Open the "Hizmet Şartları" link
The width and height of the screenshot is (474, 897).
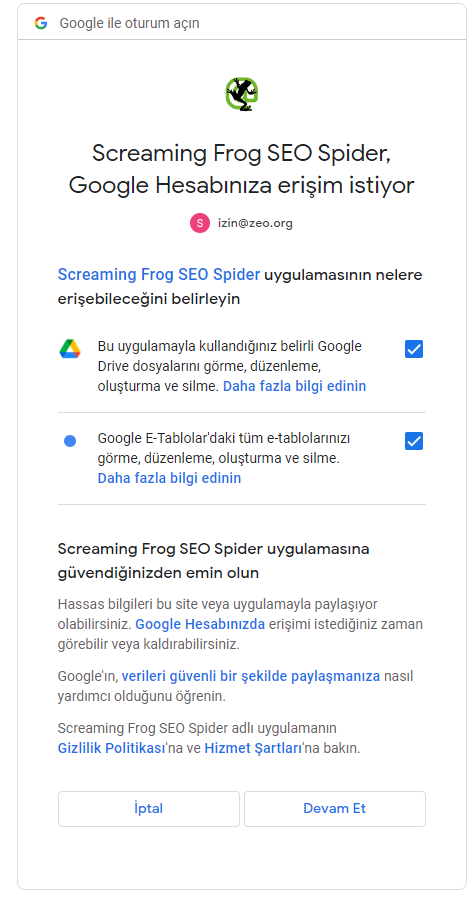click(253, 748)
